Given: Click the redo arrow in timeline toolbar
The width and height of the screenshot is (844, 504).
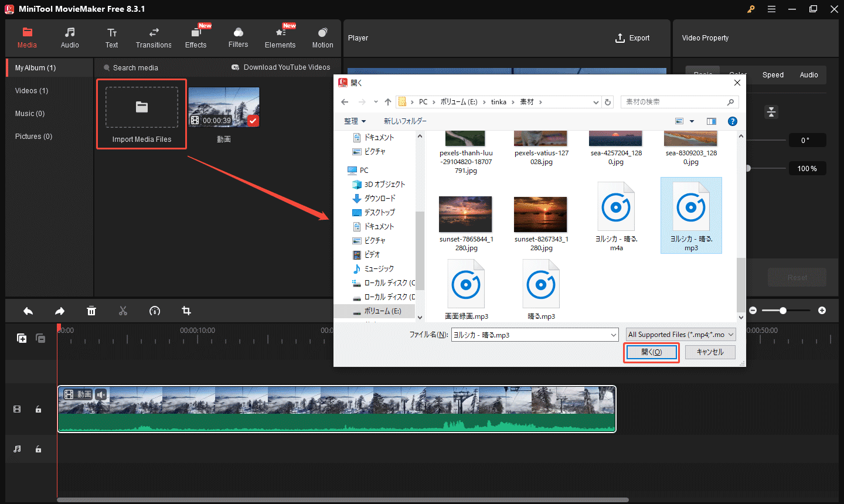Looking at the screenshot, I should pyautogui.click(x=60, y=311).
